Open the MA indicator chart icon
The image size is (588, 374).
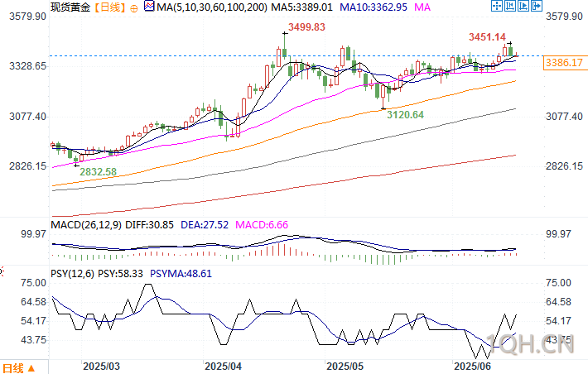click(149, 7)
